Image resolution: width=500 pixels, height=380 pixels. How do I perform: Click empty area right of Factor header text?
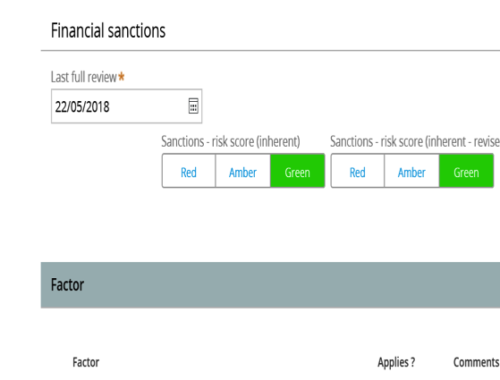tap(292, 285)
